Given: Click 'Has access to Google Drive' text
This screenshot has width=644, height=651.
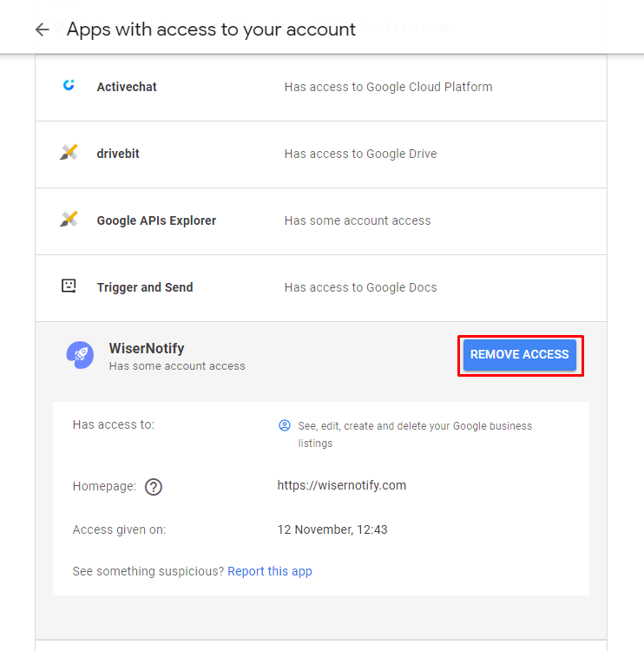Looking at the screenshot, I should pyautogui.click(x=360, y=154).
